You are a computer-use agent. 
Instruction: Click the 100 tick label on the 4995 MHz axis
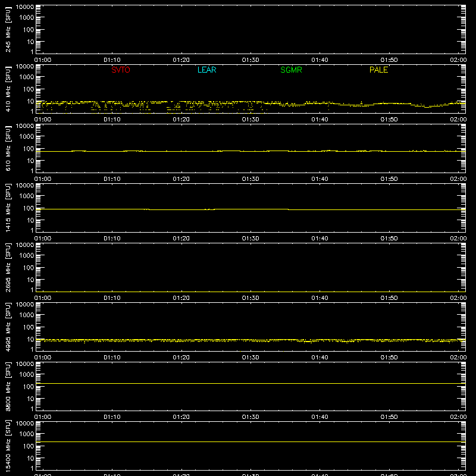coord(29,327)
